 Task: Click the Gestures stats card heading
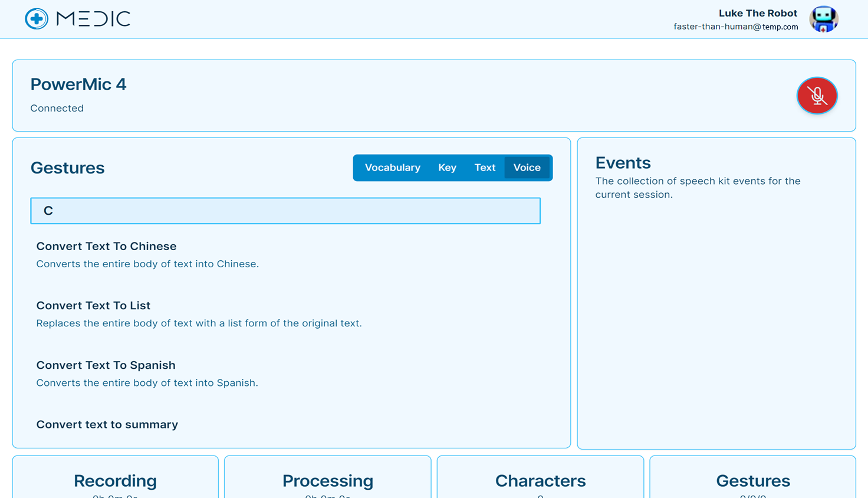point(753,481)
